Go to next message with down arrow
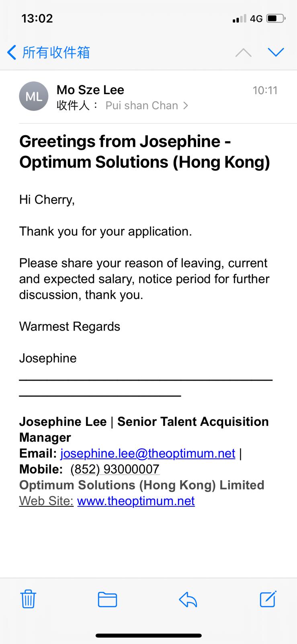Viewport: 297px width, 644px height. click(x=276, y=52)
